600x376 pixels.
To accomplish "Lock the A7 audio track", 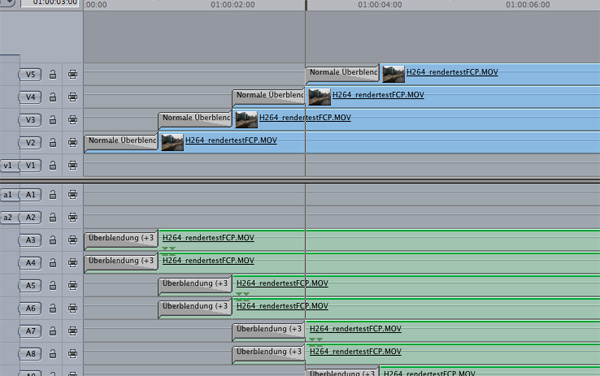I will coord(53,331).
